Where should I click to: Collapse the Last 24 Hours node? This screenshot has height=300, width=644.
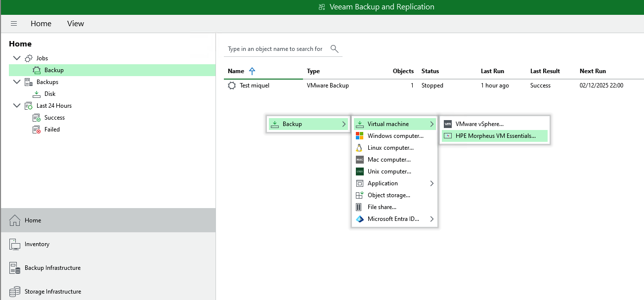coord(17,106)
